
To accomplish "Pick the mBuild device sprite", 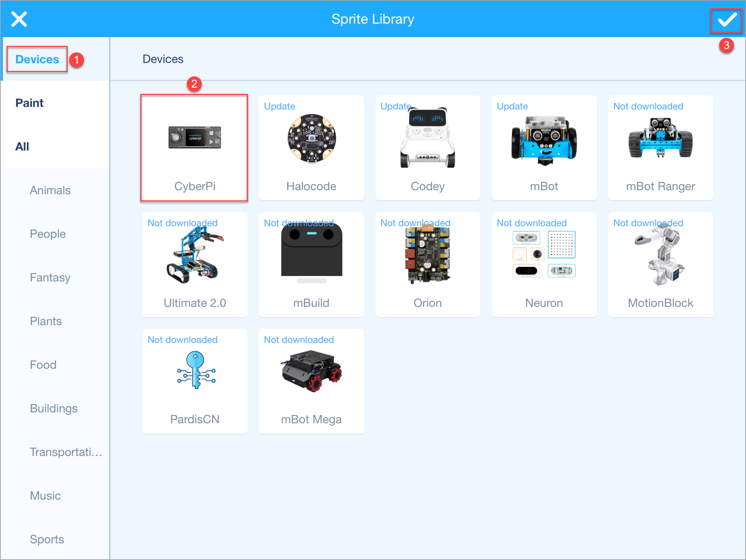I will tap(311, 264).
